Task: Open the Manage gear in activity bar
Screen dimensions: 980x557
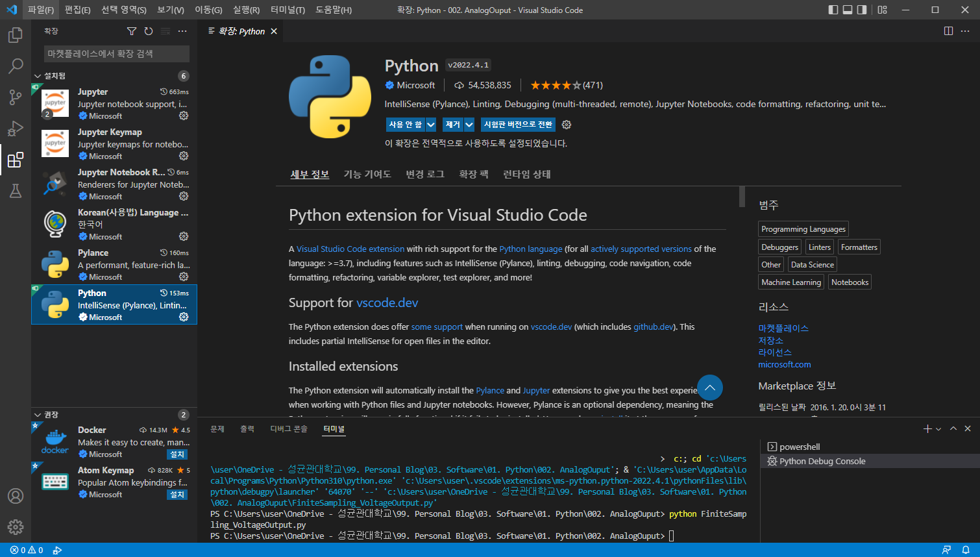Action: 16,527
